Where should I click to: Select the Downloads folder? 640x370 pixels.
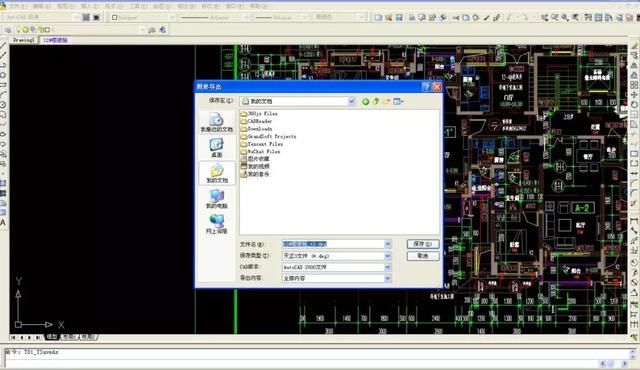coord(256,129)
